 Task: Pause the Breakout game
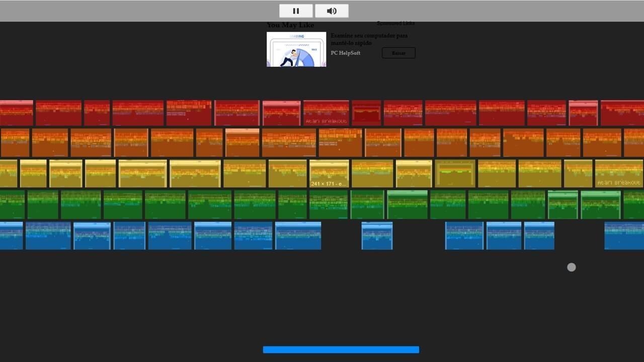tap(296, 11)
